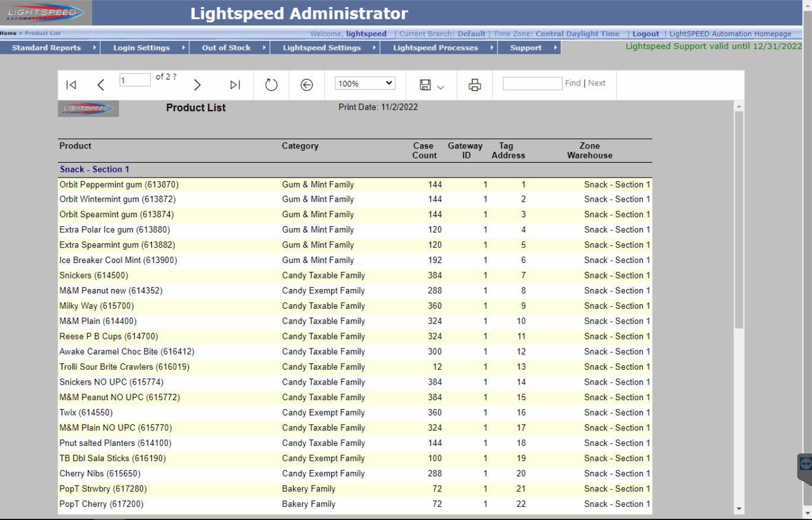Select Trolli Sour Brite Crawlers (616019)

pyautogui.click(x=125, y=367)
